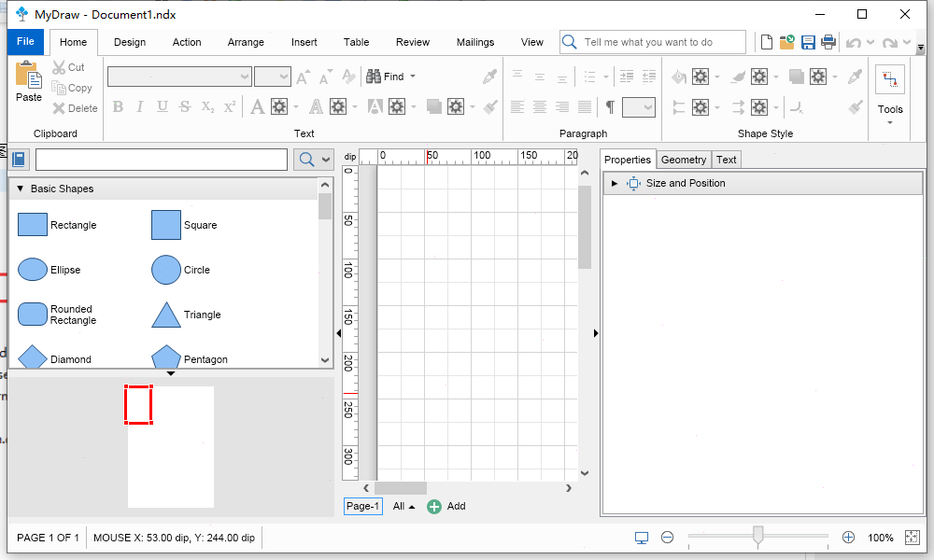The image size is (934, 560).
Task: Open the paragraph direction combo box
Action: point(639,107)
